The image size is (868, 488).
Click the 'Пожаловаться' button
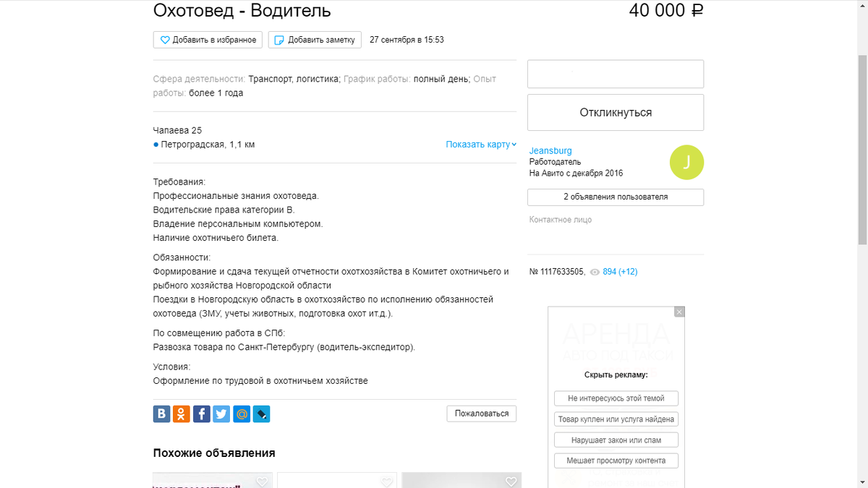coord(481,414)
